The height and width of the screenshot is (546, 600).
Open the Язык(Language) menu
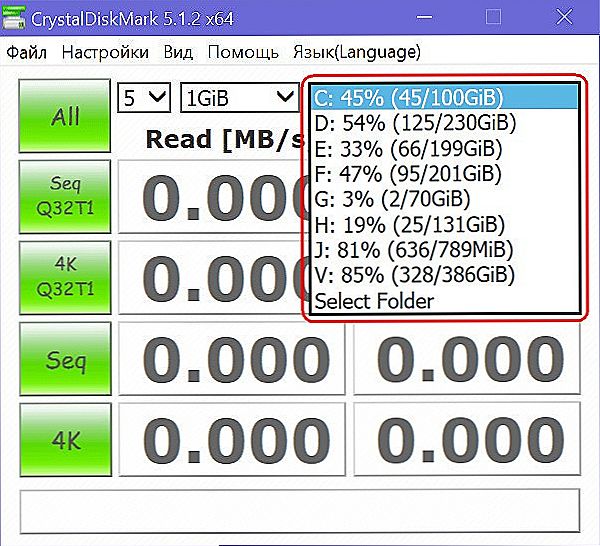(x=357, y=52)
